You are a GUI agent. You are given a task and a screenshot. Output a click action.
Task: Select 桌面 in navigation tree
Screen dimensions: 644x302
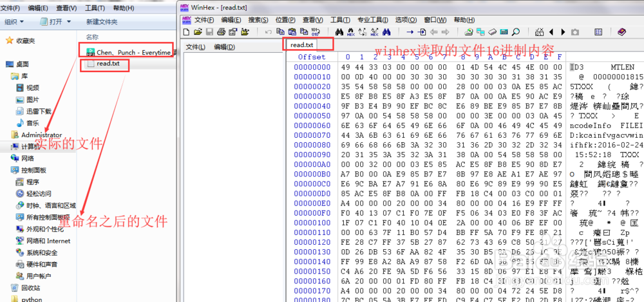coord(17,64)
